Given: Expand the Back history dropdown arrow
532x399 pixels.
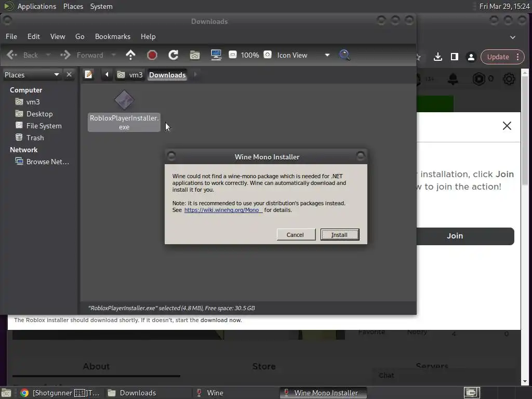Looking at the screenshot, I should 48,55.
